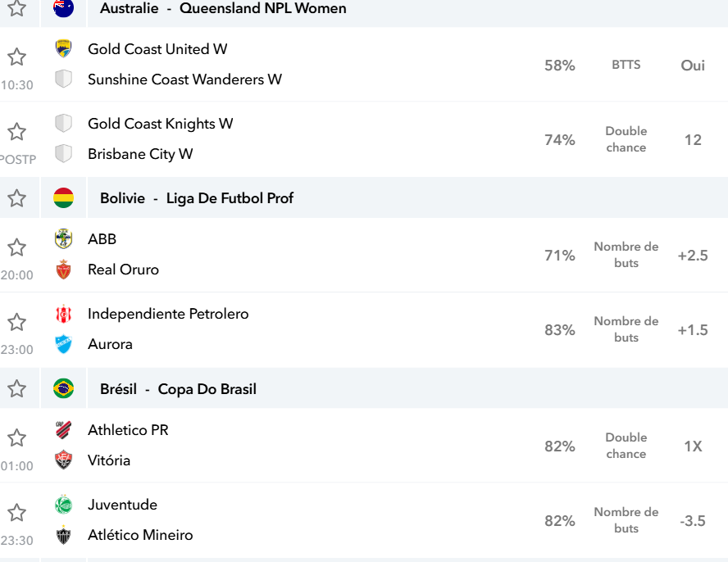
Task: Click the Atlético Mineiro crest
Action: pyautogui.click(x=64, y=535)
